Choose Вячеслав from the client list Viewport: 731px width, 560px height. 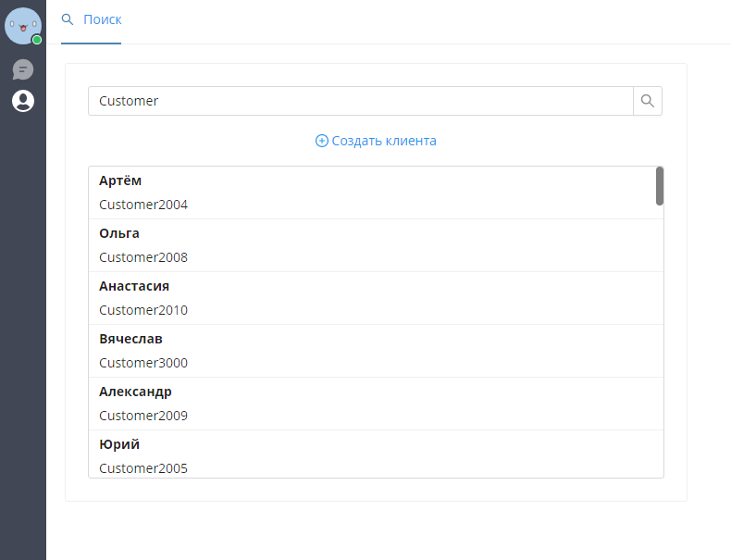pyautogui.click(x=376, y=351)
